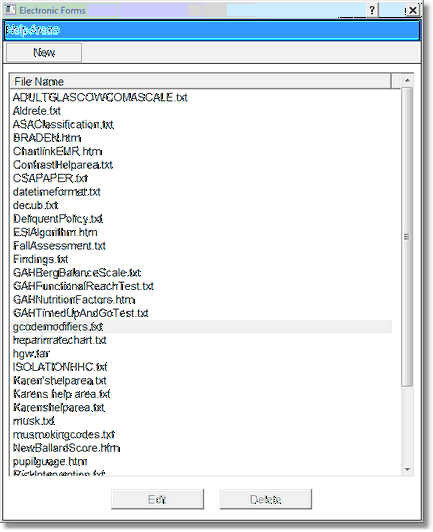Select GAHNutritionFactors.htm in the list

tap(74, 300)
